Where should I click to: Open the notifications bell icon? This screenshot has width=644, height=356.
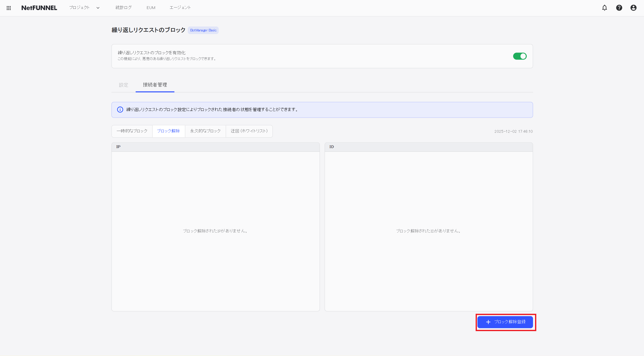pyautogui.click(x=604, y=8)
